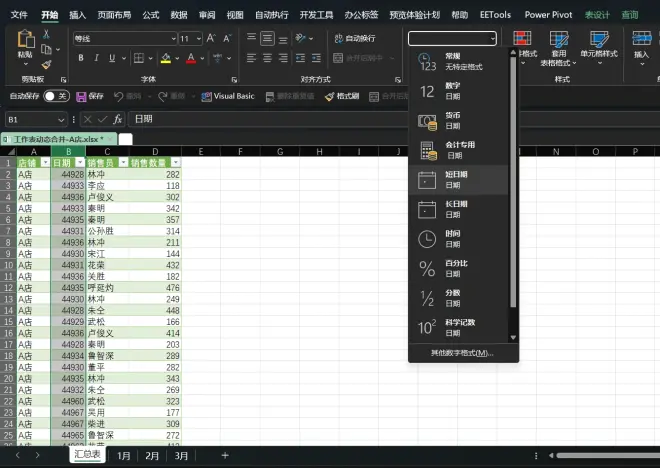The image size is (660, 468).
Task: Click the insert function fx icon
Action: 118,120
